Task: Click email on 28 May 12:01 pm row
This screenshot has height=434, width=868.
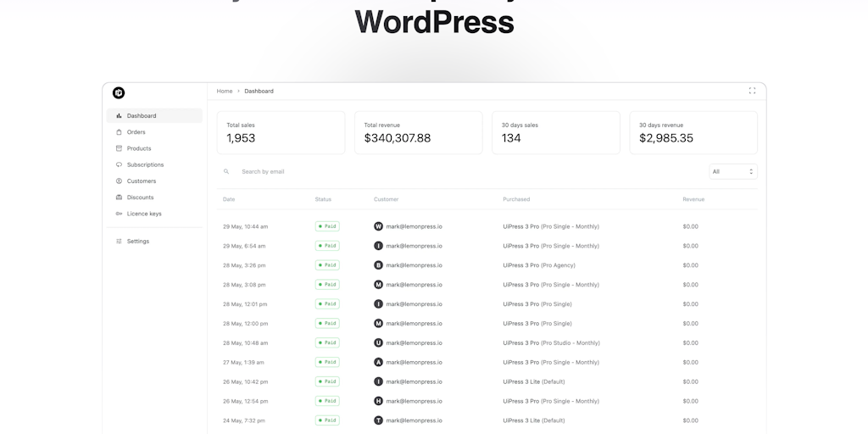Action: tap(414, 304)
